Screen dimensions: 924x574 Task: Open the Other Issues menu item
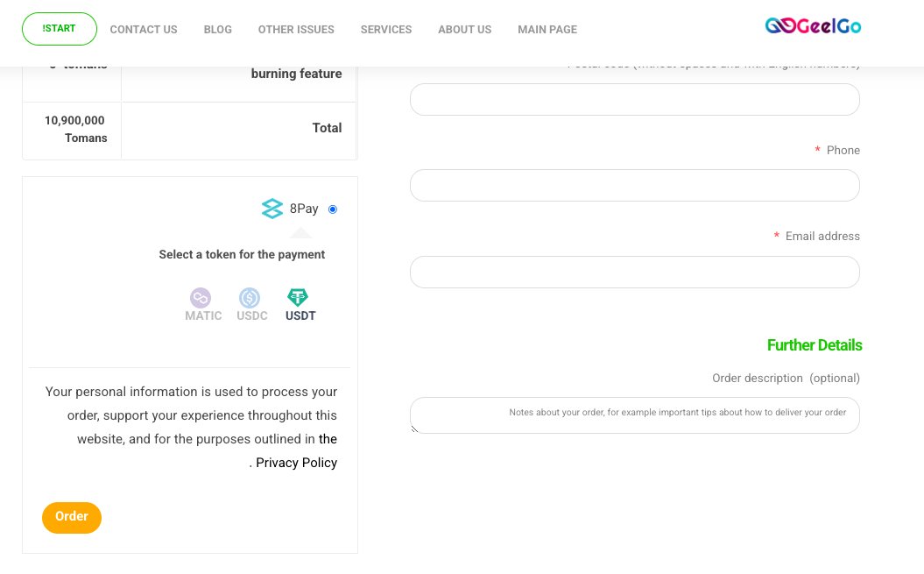point(296,30)
